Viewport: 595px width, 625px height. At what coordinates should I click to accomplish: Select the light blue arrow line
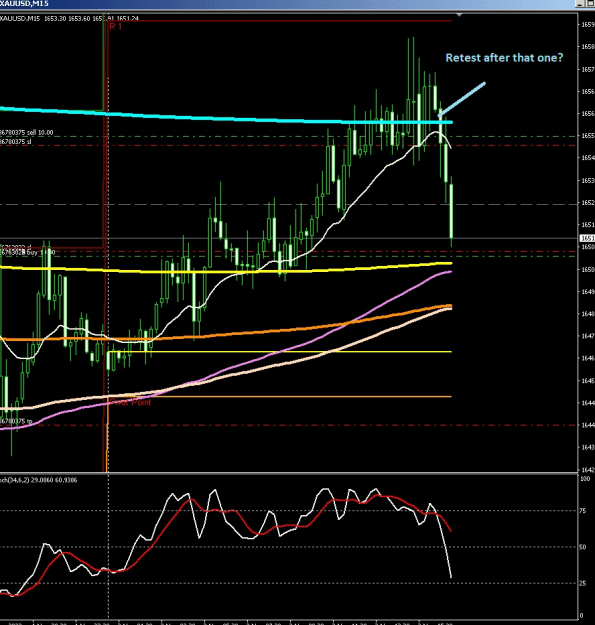tap(461, 100)
